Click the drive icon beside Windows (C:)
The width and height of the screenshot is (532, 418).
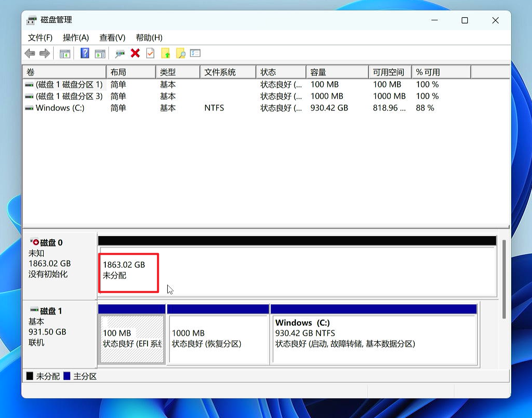tap(29, 108)
